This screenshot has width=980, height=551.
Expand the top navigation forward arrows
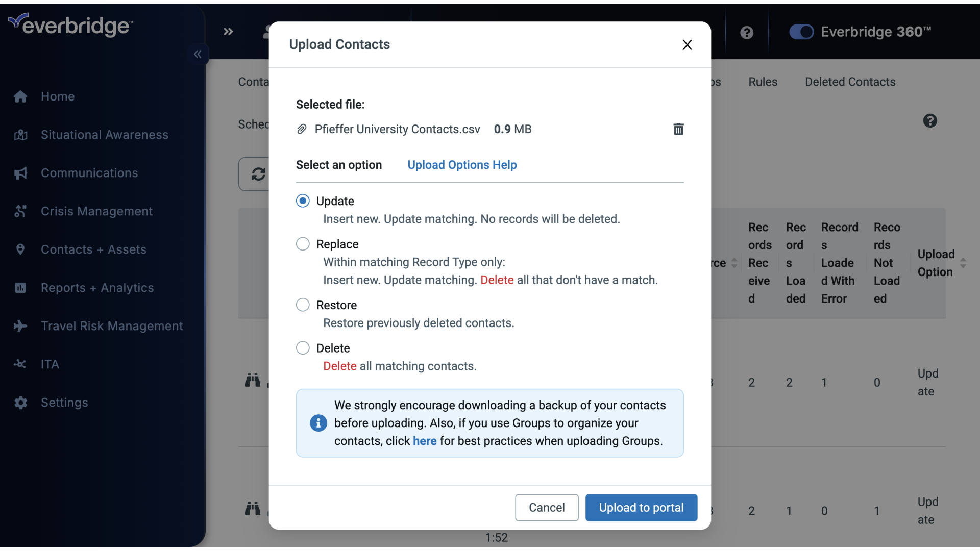click(x=228, y=31)
